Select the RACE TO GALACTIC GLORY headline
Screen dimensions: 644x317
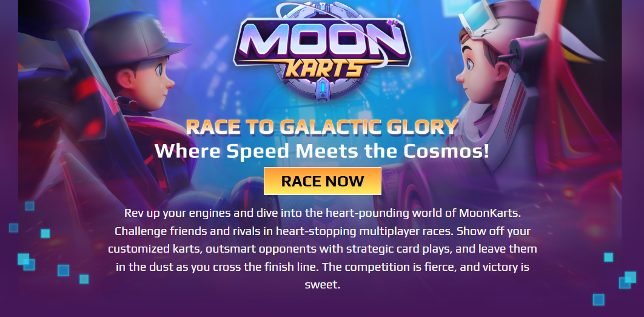pos(322,127)
